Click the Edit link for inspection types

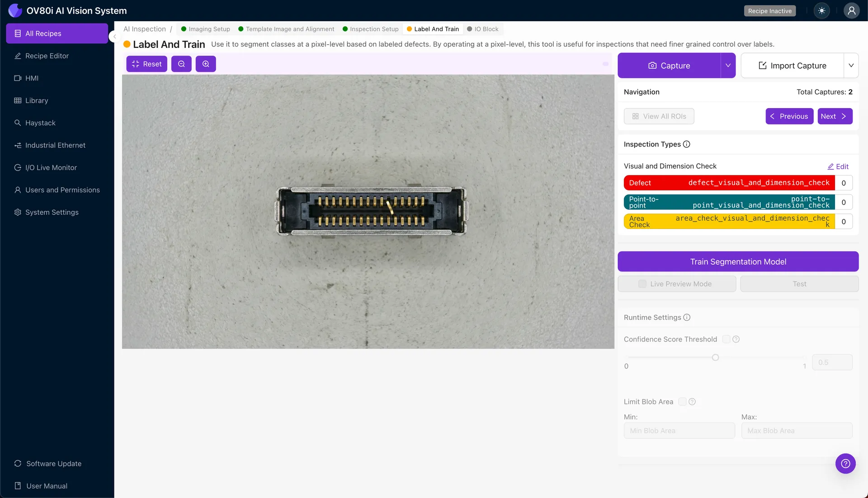838,166
